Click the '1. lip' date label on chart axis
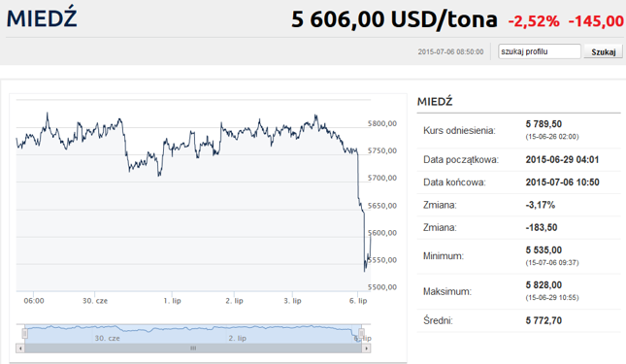626x364 pixels. pyautogui.click(x=172, y=301)
